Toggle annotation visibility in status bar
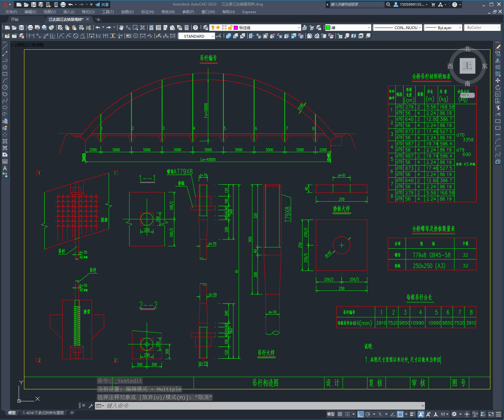The height and width of the screenshot is (420, 504). point(421,414)
